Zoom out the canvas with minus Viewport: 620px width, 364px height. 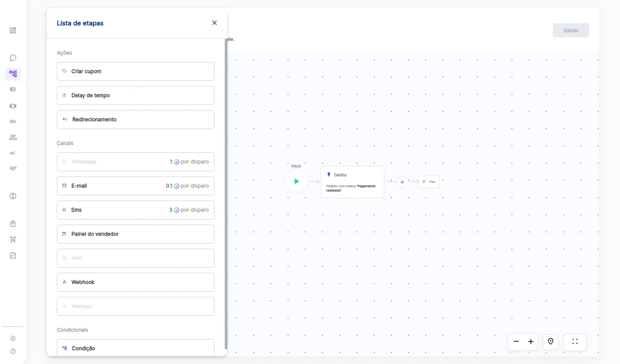click(x=516, y=342)
